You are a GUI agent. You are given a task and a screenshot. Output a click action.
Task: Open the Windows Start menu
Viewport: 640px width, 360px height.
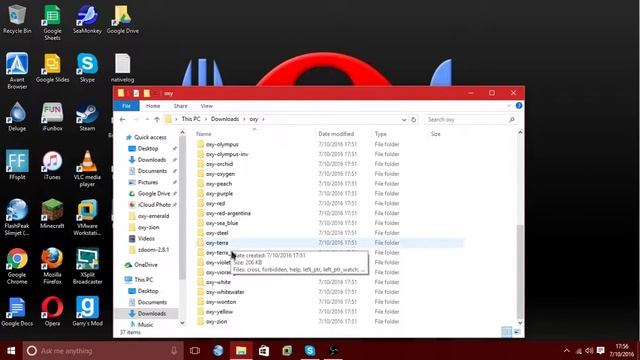11,351
